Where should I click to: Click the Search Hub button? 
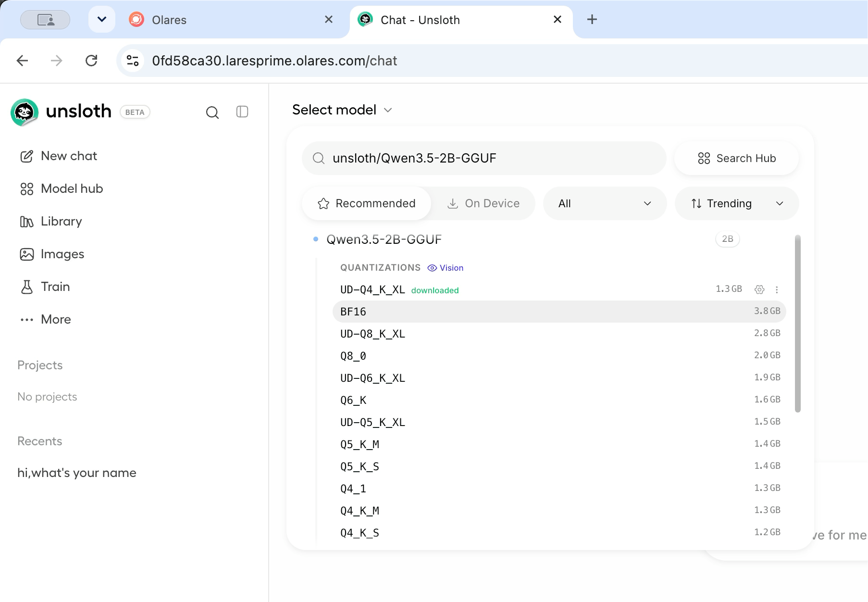(736, 158)
